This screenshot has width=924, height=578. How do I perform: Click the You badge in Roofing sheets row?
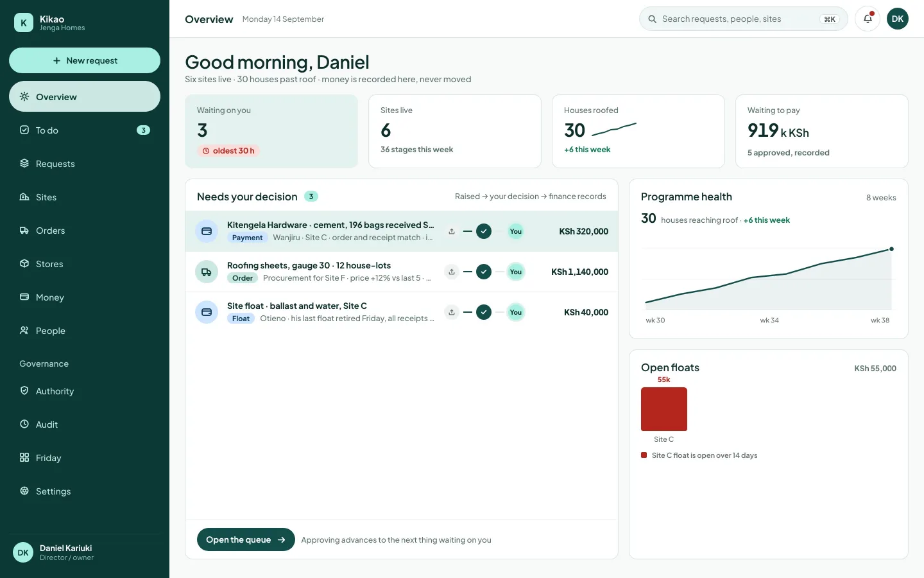[x=516, y=272]
